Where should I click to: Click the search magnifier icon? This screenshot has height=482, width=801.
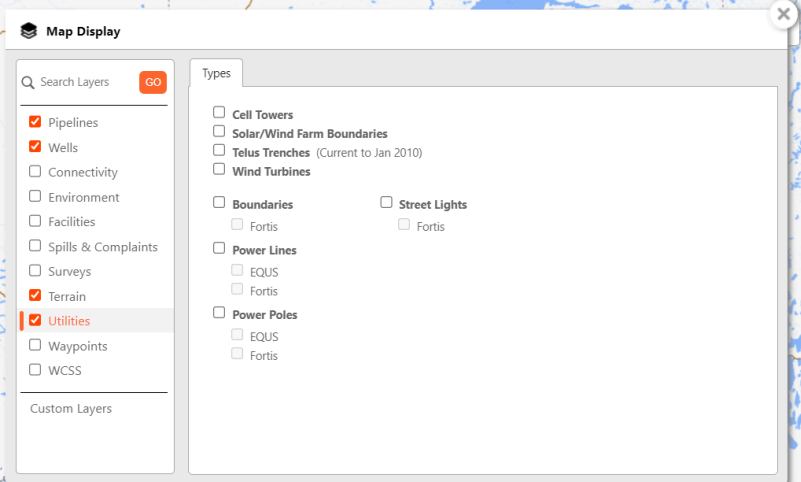pos(29,82)
